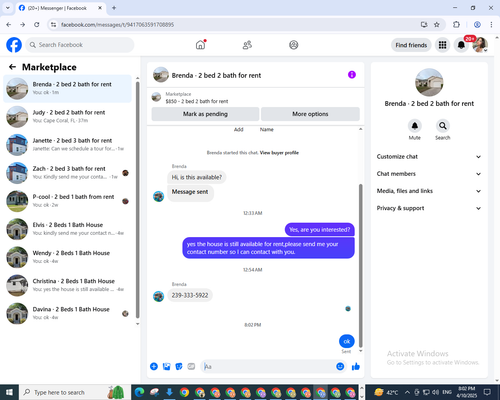Open the Wendy 2 Beds 1 Bath chat
The height and width of the screenshot is (400, 500).
[67, 257]
